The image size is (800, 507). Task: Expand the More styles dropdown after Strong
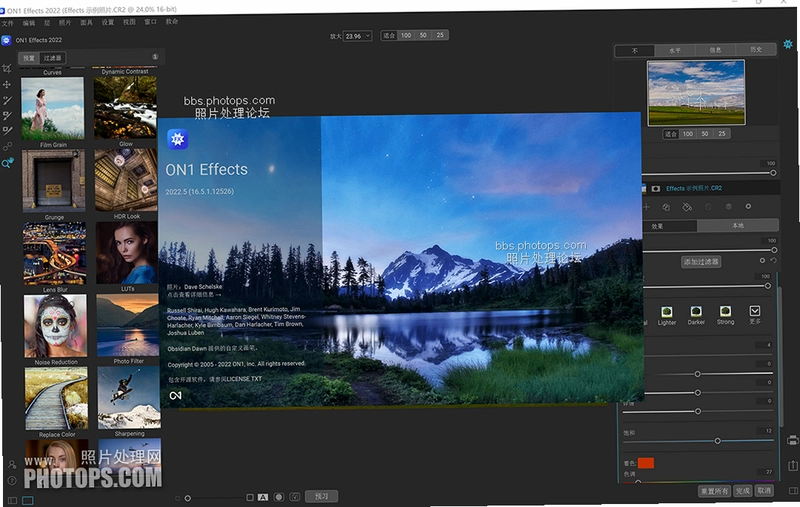(755, 311)
